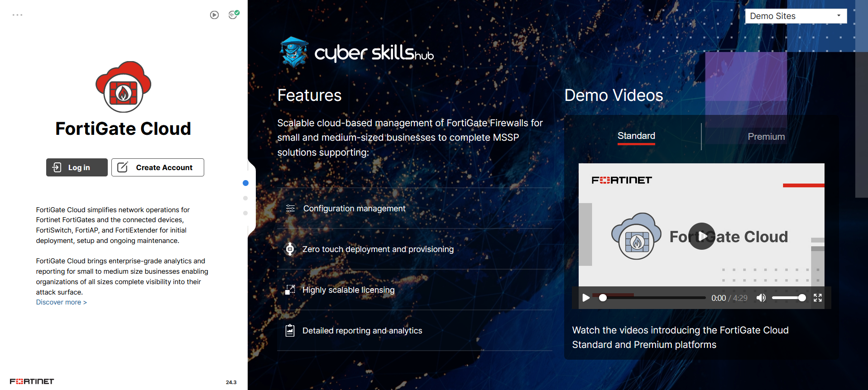Screen dimensions: 868x390
Task: Click the Highly scalable licensing icon
Action: [x=290, y=290]
